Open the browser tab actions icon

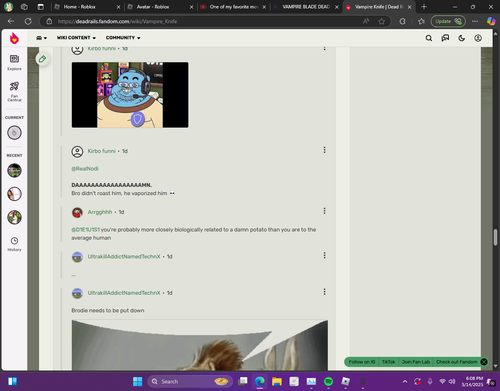[41, 7]
